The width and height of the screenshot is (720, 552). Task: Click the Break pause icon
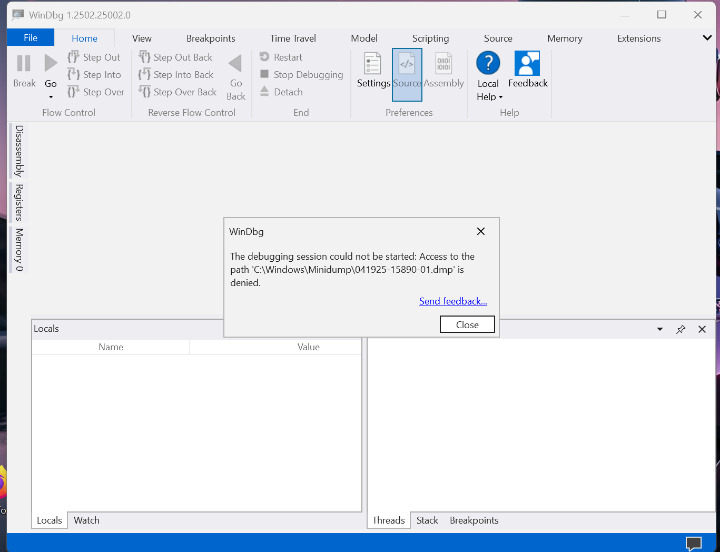23,63
